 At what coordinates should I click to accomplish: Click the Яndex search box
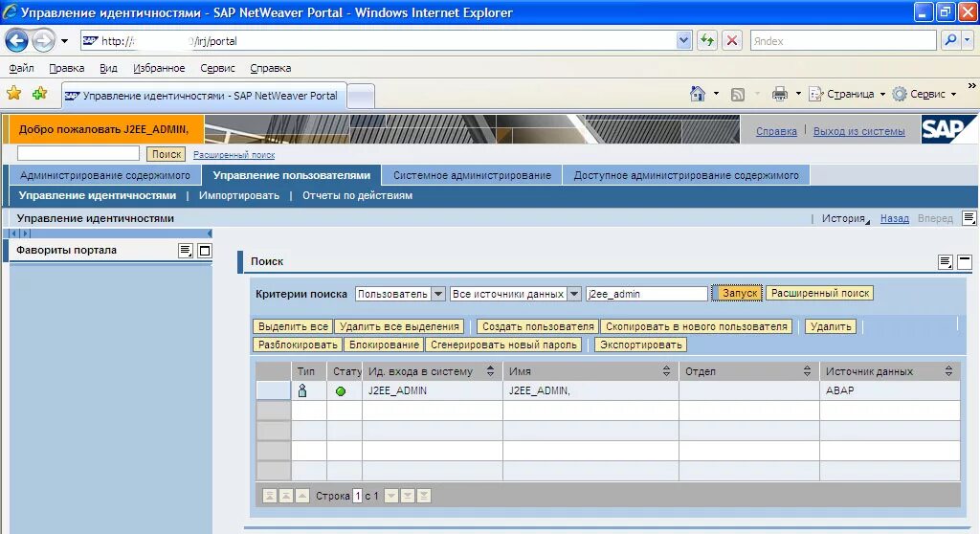click(x=842, y=41)
